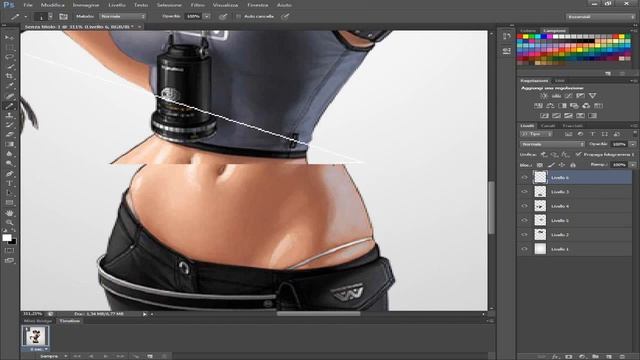Viewport: 640px width, 360px height.
Task: Add a Levels adjustment
Action: click(x=556, y=96)
